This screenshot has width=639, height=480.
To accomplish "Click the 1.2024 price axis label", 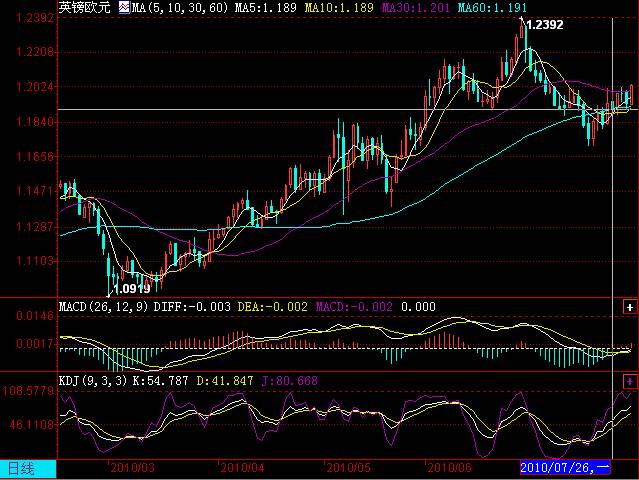I will (35, 87).
